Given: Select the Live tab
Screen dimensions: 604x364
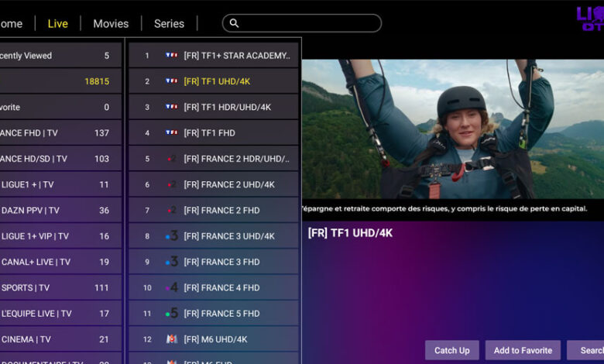Looking at the screenshot, I should [58, 23].
